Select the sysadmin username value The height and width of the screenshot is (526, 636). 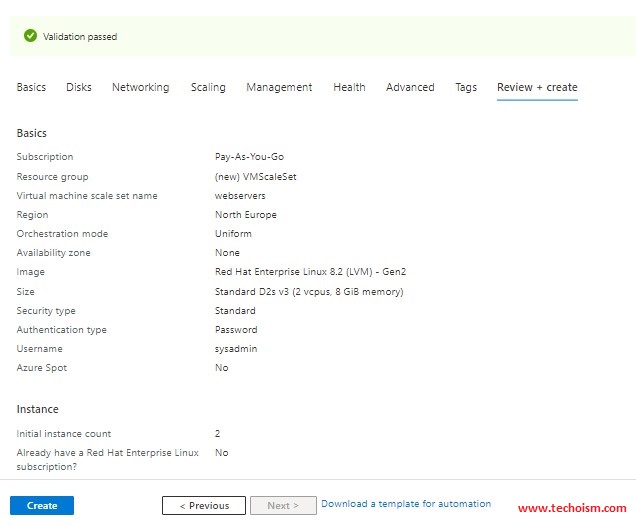tap(236, 349)
